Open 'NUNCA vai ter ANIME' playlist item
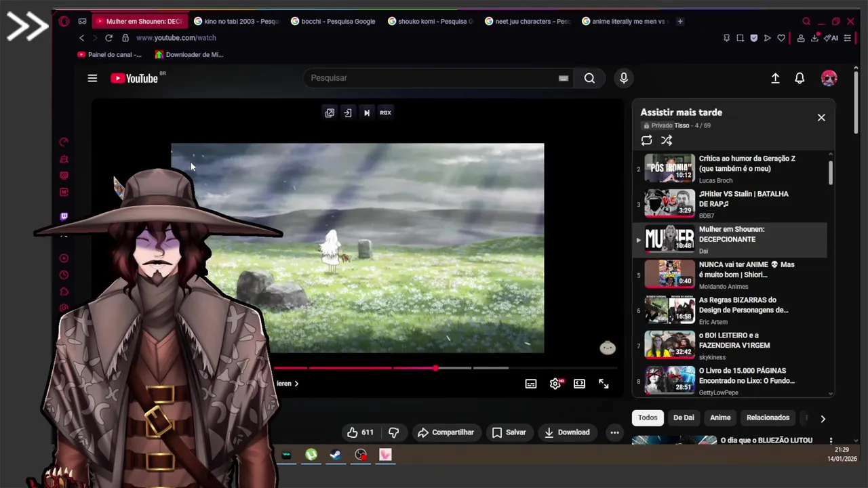The image size is (868, 488). point(730,275)
